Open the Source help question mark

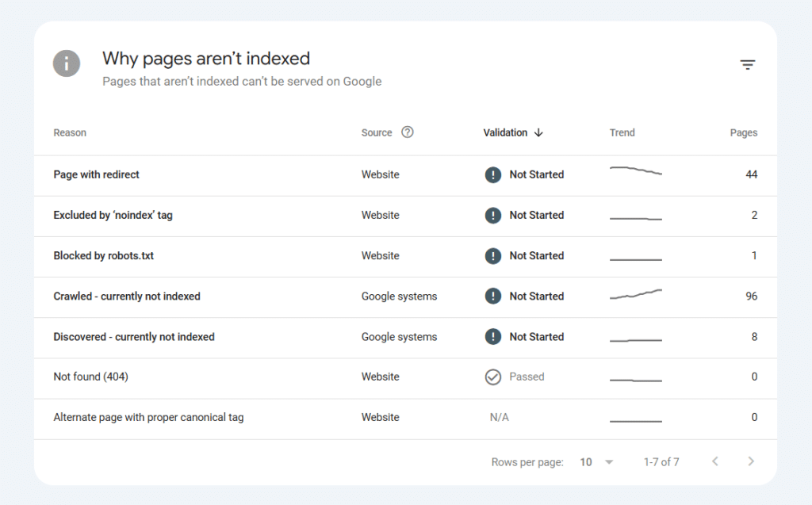click(x=408, y=132)
